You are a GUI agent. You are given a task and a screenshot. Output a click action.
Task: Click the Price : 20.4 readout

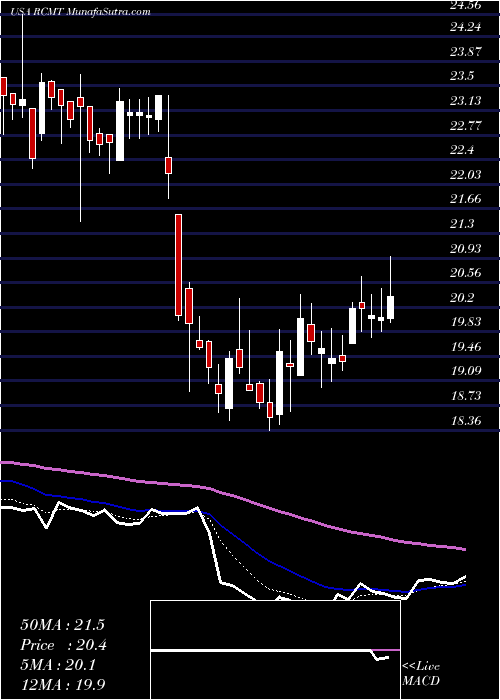[x=63, y=645]
